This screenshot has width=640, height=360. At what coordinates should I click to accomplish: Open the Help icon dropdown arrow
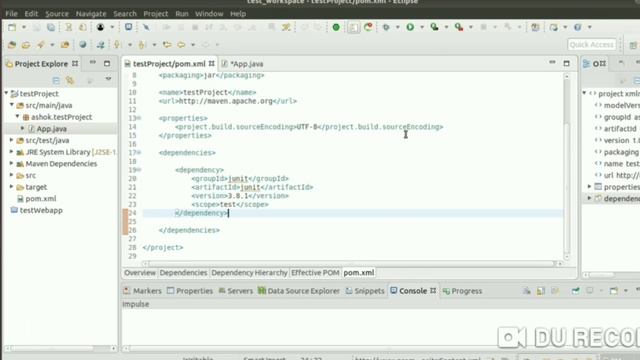tap(589, 27)
